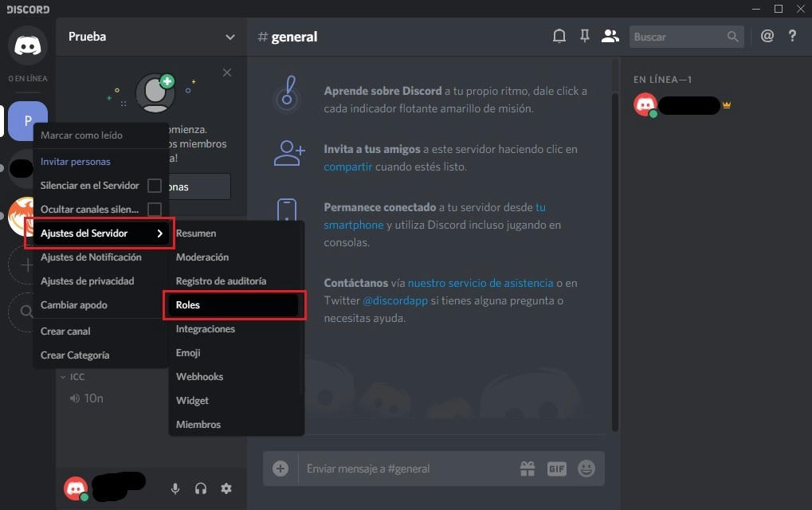Open notification settings bell icon
This screenshot has height=510, width=812.
click(x=559, y=36)
